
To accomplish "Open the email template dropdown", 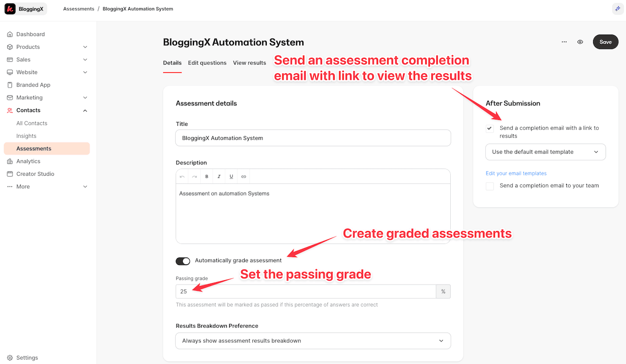I will tap(545, 152).
